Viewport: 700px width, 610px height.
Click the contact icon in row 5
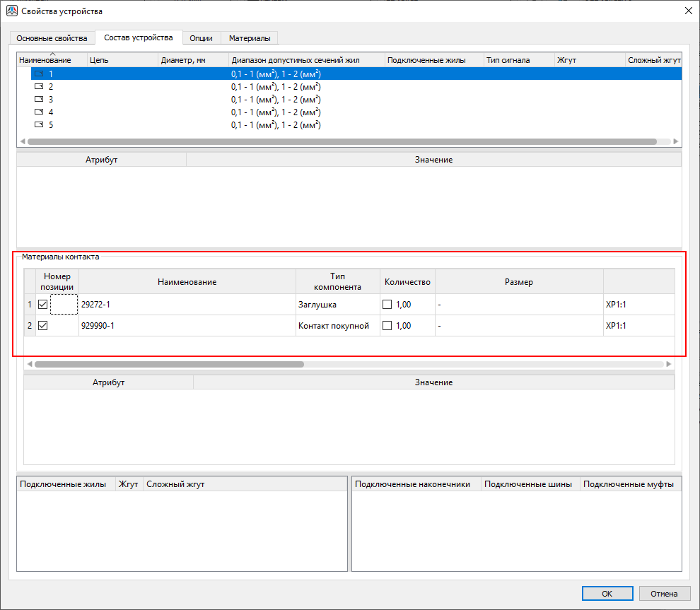tap(39, 125)
